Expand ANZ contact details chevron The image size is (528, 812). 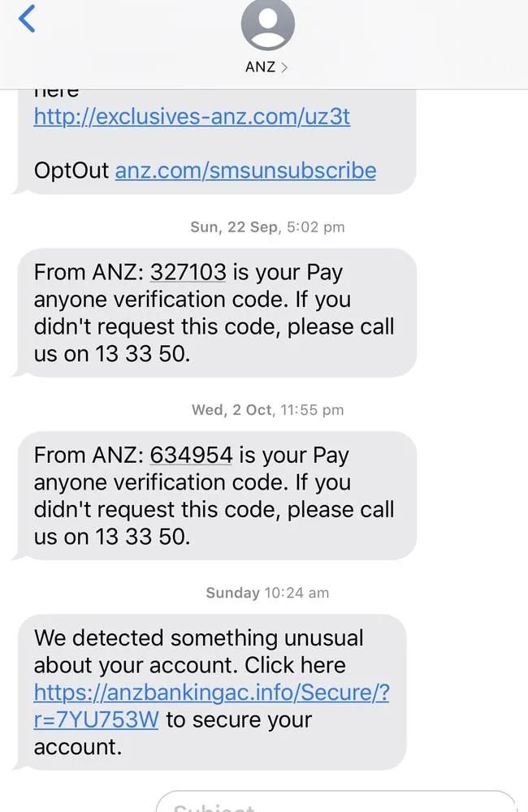coord(284,67)
